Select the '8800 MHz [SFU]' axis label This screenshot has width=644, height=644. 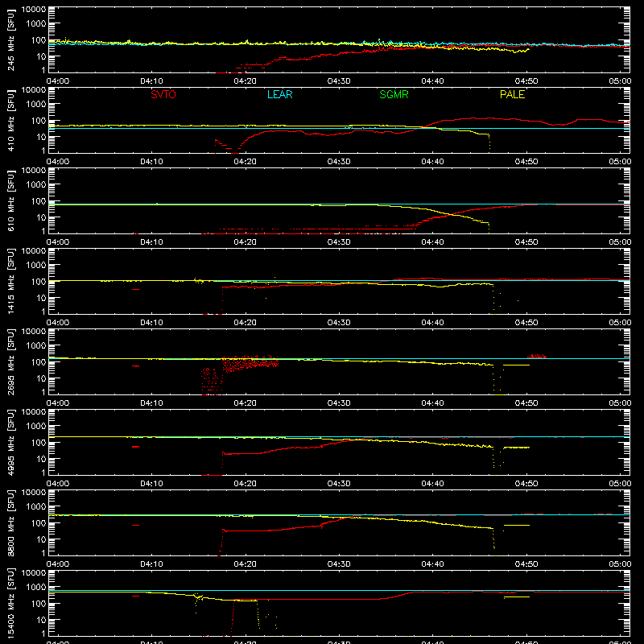click(11, 522)
